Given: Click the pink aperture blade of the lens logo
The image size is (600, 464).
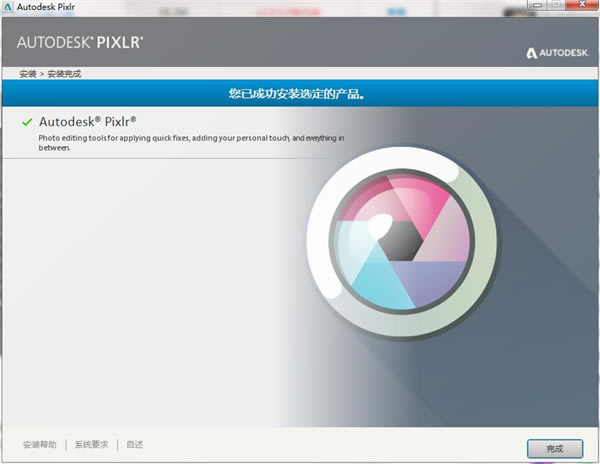Looking at the screenshot, I should 421,201.
